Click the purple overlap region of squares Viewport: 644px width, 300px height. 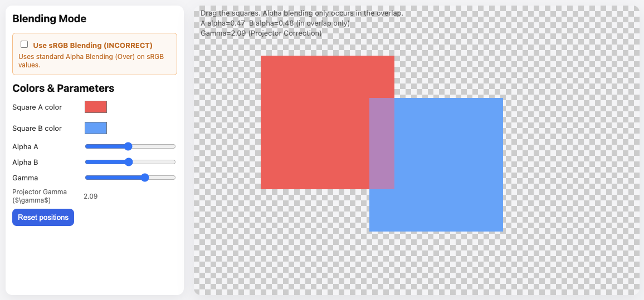click(x=382, y=144)
